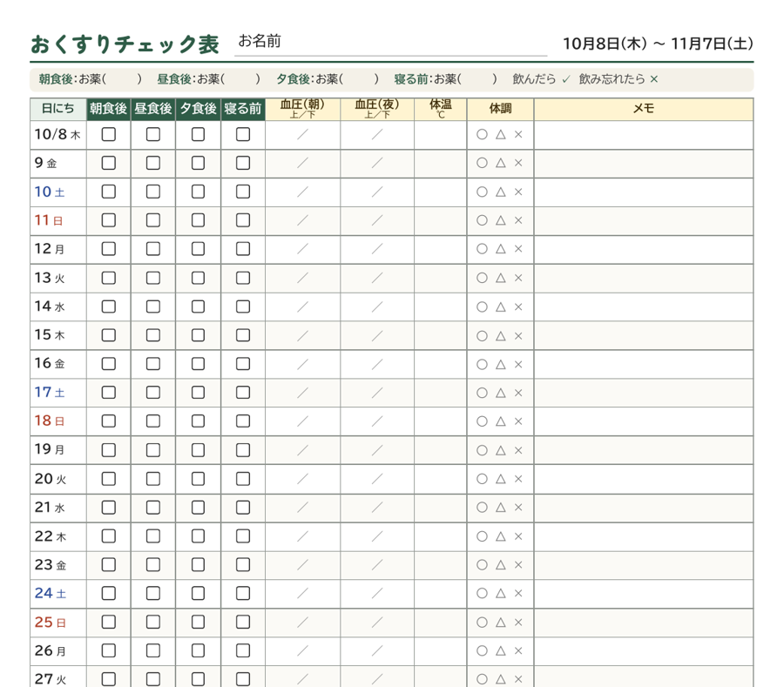Click the date range 10月8日(木) ～ 11月7日(土)

(658, 44)
